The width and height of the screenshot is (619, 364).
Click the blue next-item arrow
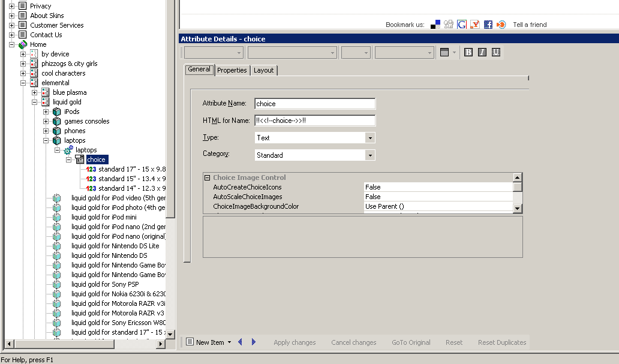point(254,342)
